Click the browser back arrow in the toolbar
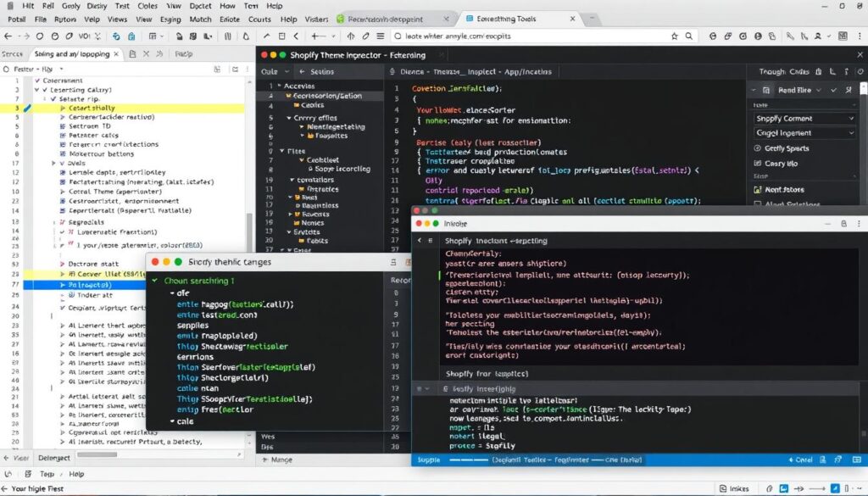 pyautogui.click(x=8, y=36)
